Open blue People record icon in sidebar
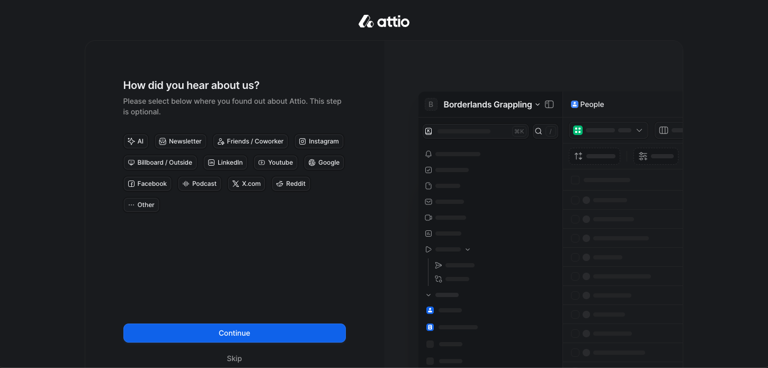Image resolution: width=768 pixels, height=368 pixels. 430,310
